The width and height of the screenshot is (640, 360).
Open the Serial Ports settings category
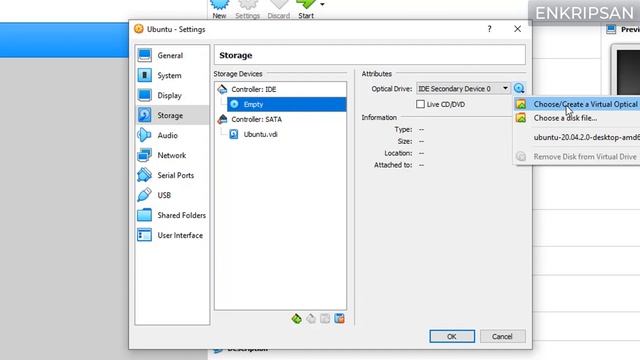pyautogui.click(x=172, y=175)
